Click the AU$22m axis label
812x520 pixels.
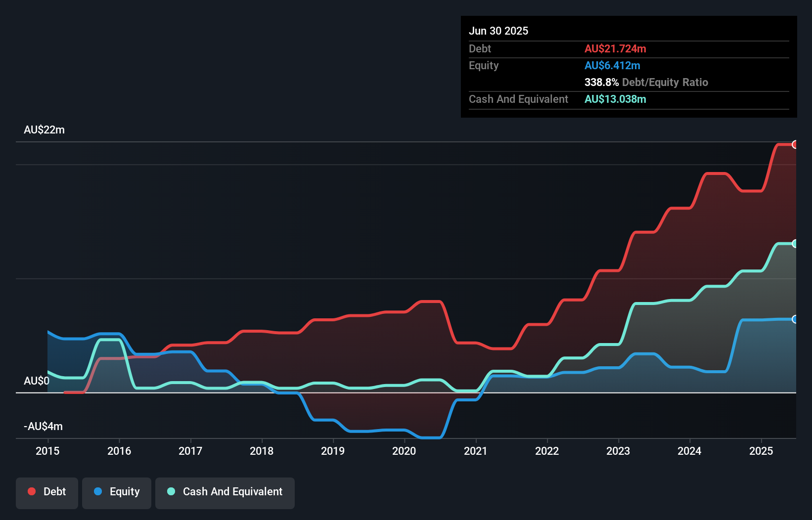45,130
